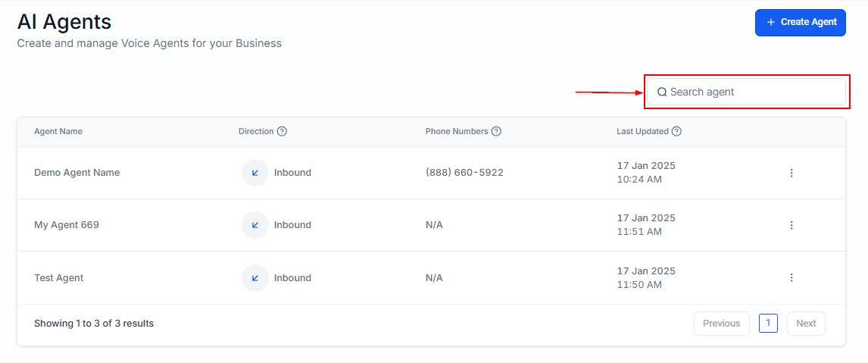Open help icon next to Last Updated
The image size is (868, 363).
[676, 131]
